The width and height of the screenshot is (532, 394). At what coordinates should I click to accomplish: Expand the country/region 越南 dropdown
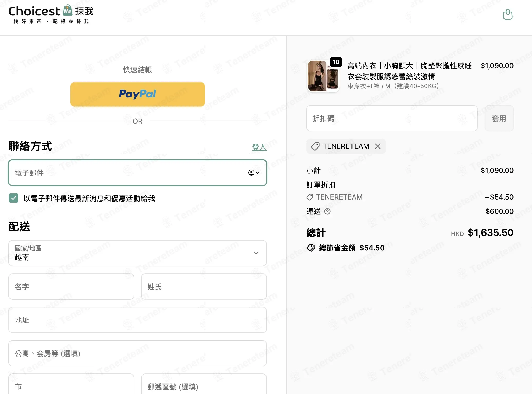point(138,253)
